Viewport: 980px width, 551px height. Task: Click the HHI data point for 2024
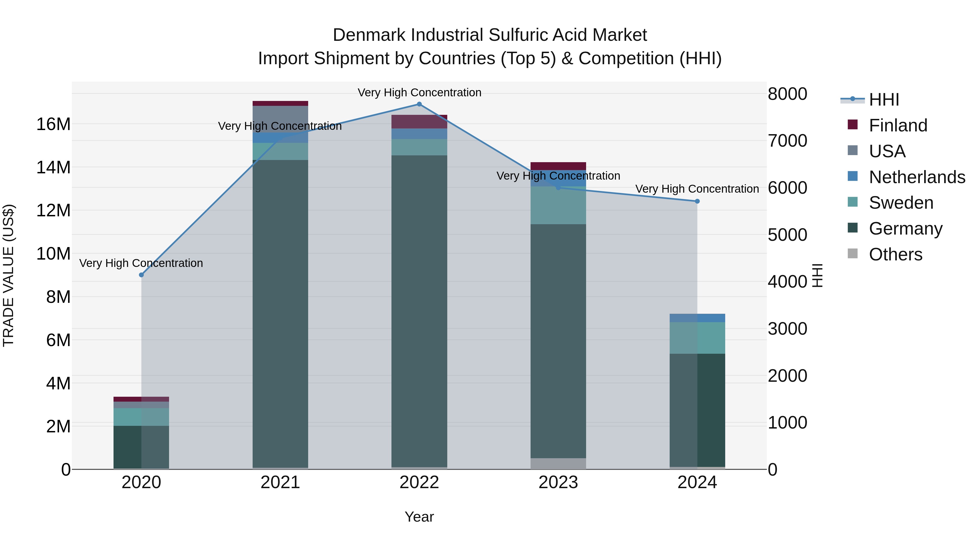(x=697, y=201)
